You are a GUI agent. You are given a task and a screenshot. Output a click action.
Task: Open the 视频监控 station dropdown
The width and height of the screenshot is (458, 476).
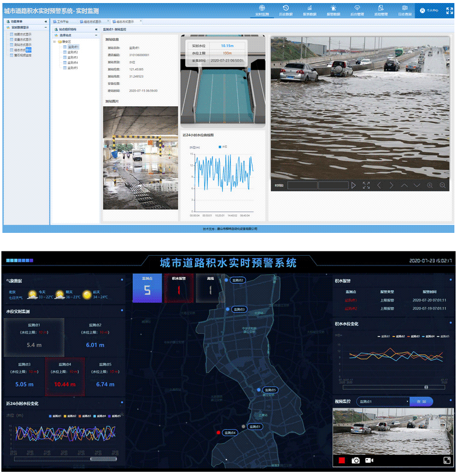(x=383, y=401)
